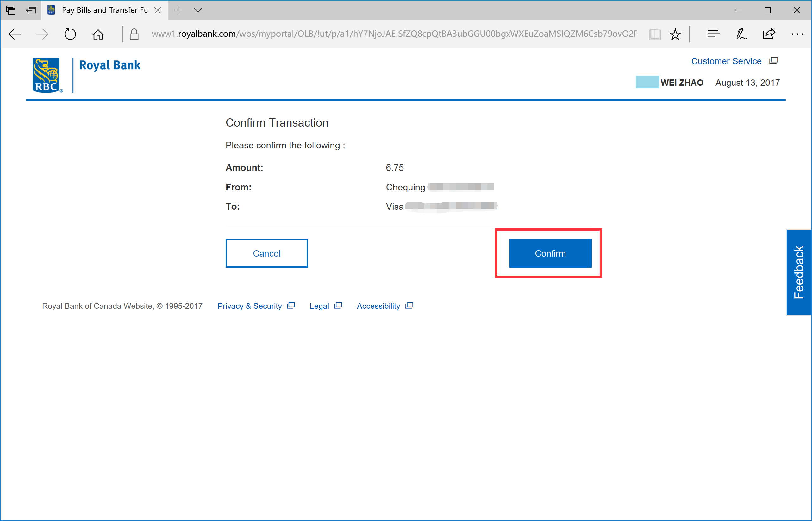Open the browser More menu ellipsis
812x521 pixels.
point(797,34)
